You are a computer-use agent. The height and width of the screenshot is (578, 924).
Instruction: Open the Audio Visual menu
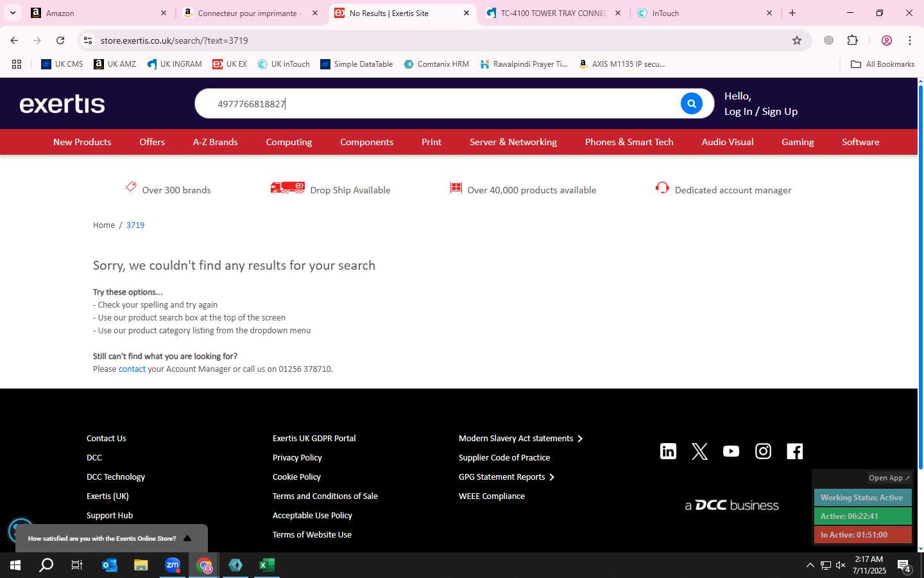[x=727, y=142]
